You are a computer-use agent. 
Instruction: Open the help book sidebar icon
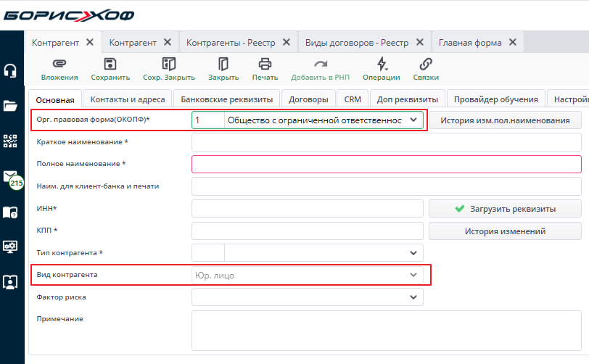10,212
